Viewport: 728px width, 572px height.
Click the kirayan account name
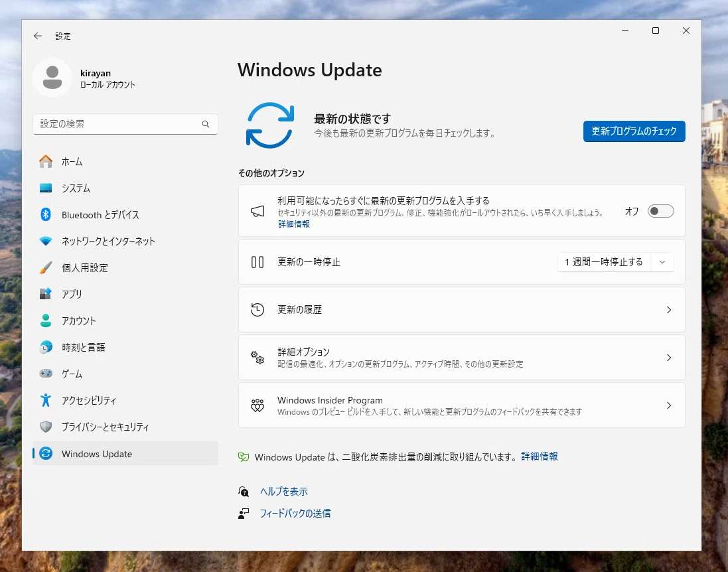[x=95, y=73]
